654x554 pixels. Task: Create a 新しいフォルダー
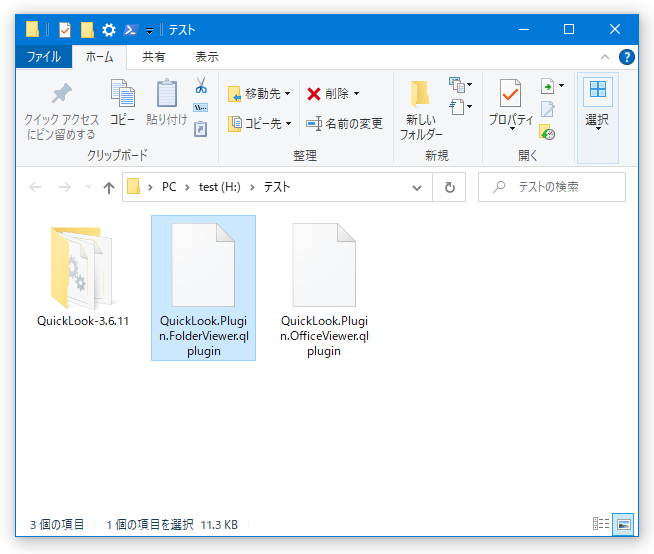pos(420,110)
